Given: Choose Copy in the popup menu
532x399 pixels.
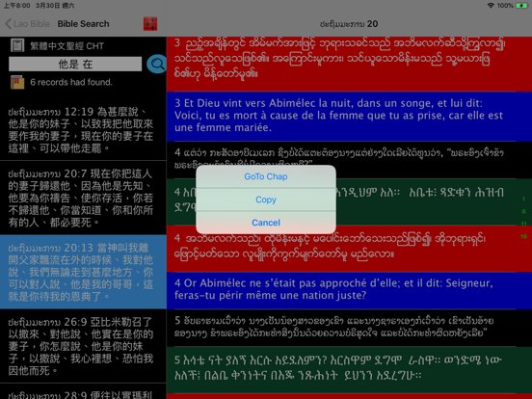Looking at the screenshot, I should click(266, 199).
